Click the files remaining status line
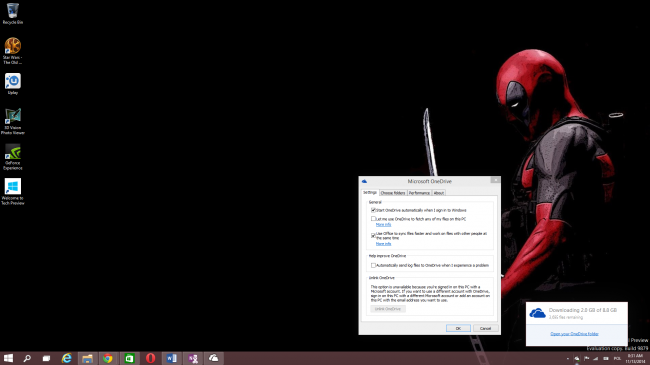 [x=565, y=317]
